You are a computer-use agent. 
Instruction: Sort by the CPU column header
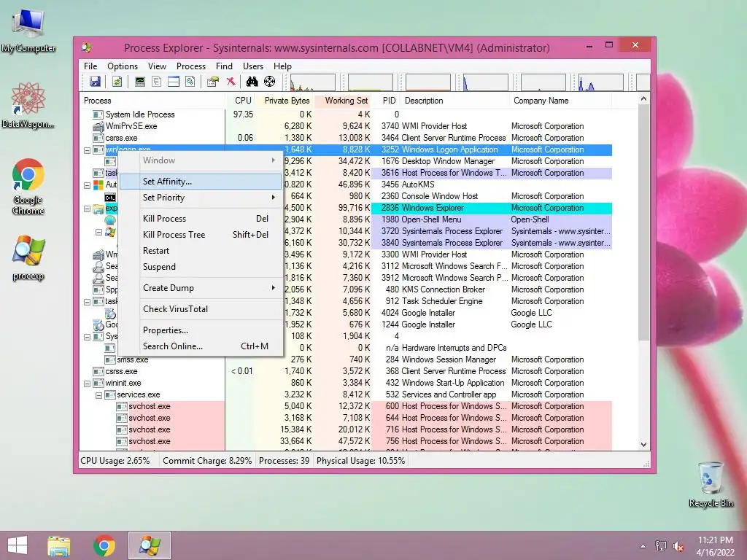point(241,101)
